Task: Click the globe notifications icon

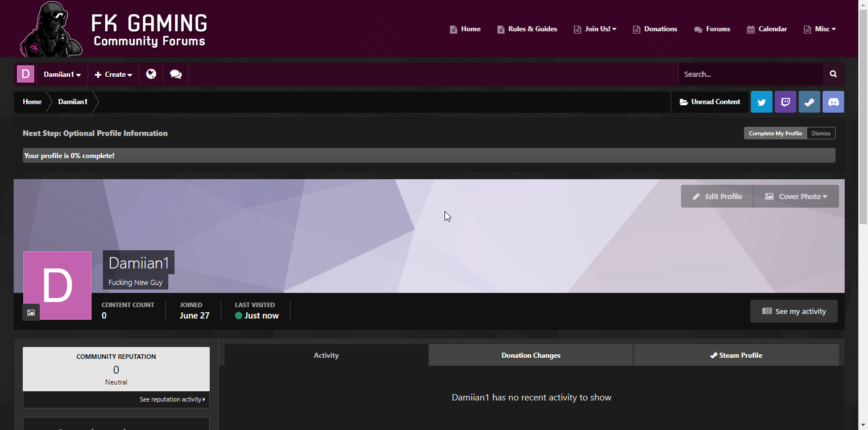Action: pyautogui.click(x=151, y=75)
